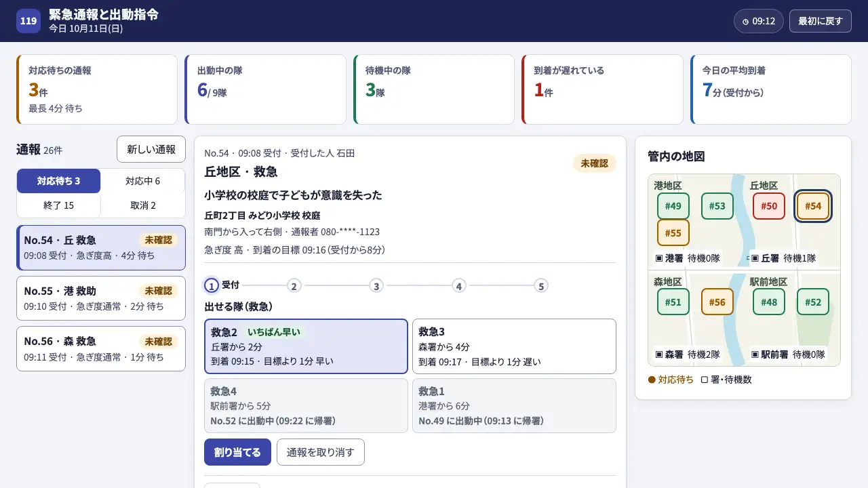Click the 今日の平均到着 summary card
The height and width of the screenshot is (488, 868).
point(771,89)
